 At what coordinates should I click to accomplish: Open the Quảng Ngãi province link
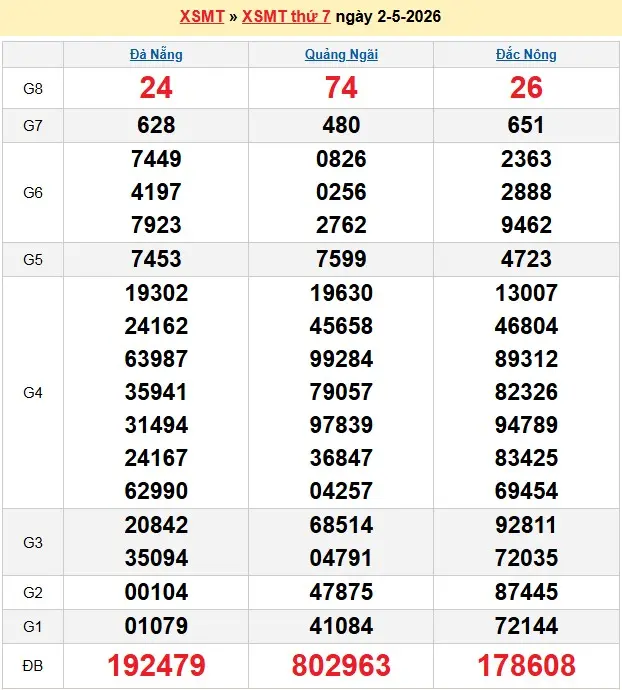[x=341, y=55]
